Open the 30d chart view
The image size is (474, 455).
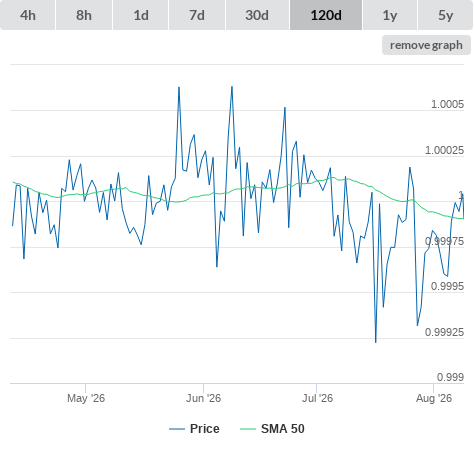coord(257,15)
